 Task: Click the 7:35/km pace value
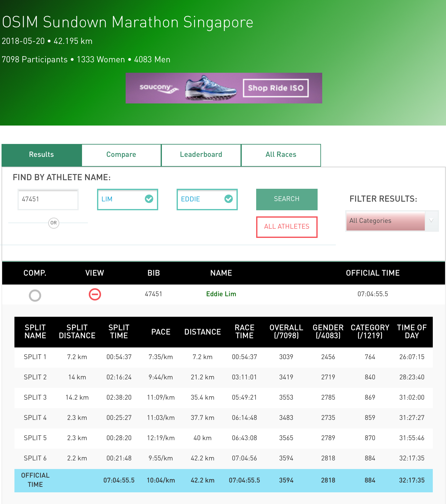161,357
